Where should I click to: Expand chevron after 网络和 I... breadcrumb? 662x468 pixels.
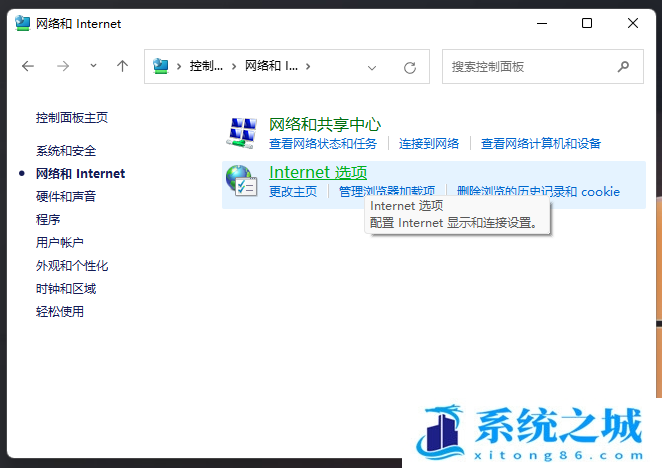[308, 66]
